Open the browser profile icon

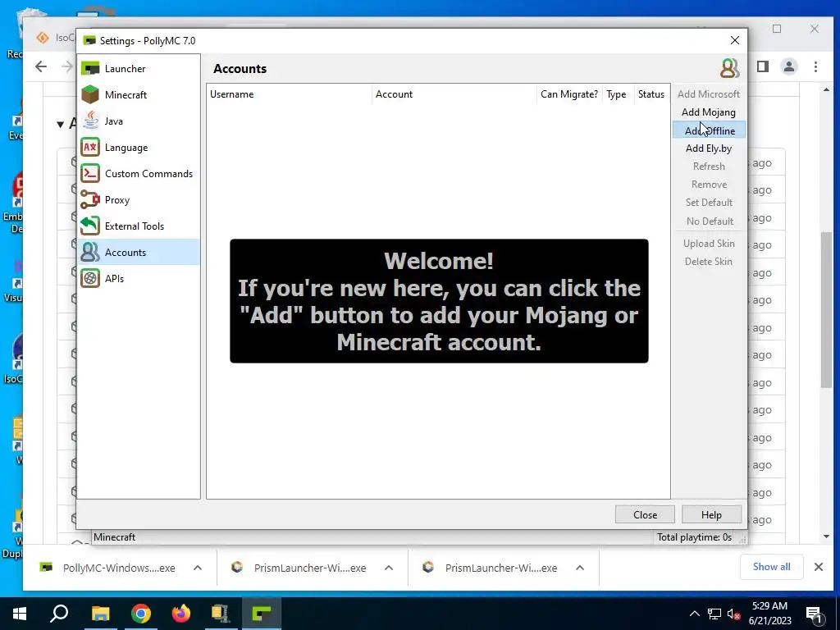(789, 66)
